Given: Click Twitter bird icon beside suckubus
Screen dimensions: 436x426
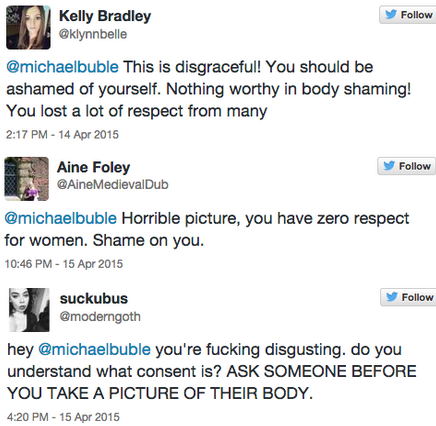Looking at the screenshot, I should (x=392, y=297).
